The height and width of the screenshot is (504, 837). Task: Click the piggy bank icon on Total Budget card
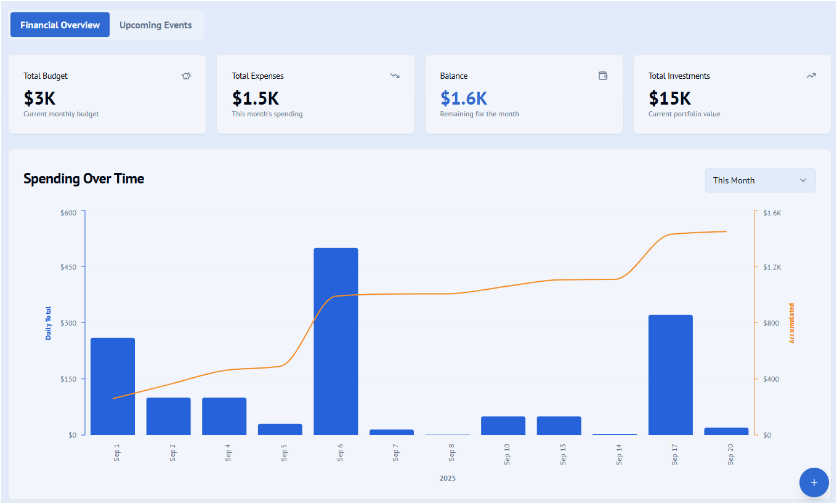(186, 76)
